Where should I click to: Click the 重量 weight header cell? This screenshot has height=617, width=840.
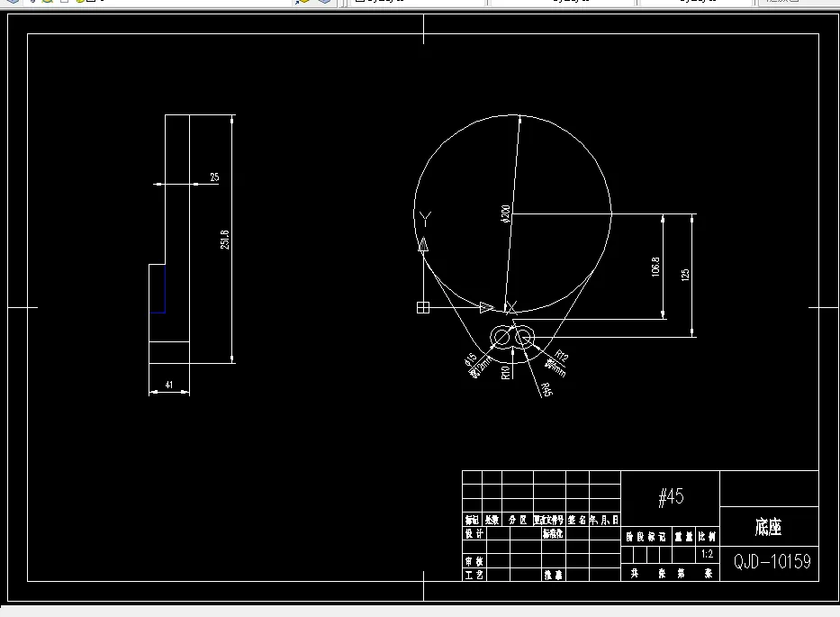pos(683,536)
